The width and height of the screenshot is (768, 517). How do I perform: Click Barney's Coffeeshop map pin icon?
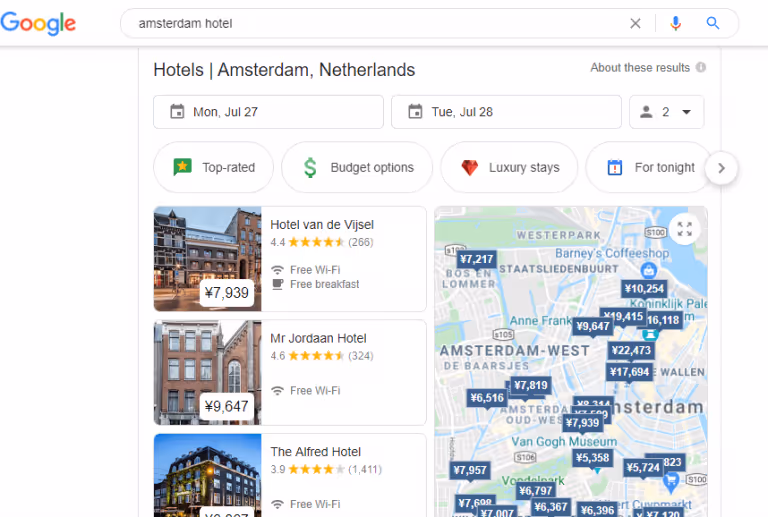click(x=648, y=270)
